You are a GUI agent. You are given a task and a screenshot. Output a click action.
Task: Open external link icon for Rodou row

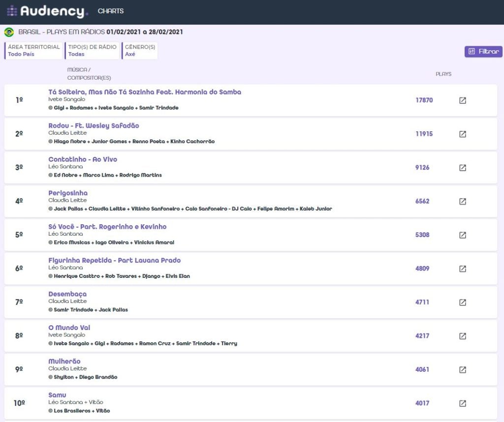click(x=462, y=134)
